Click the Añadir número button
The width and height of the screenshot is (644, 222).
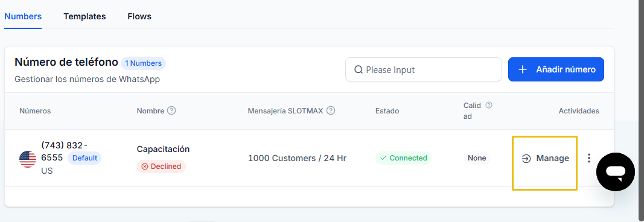coord(556,69)
